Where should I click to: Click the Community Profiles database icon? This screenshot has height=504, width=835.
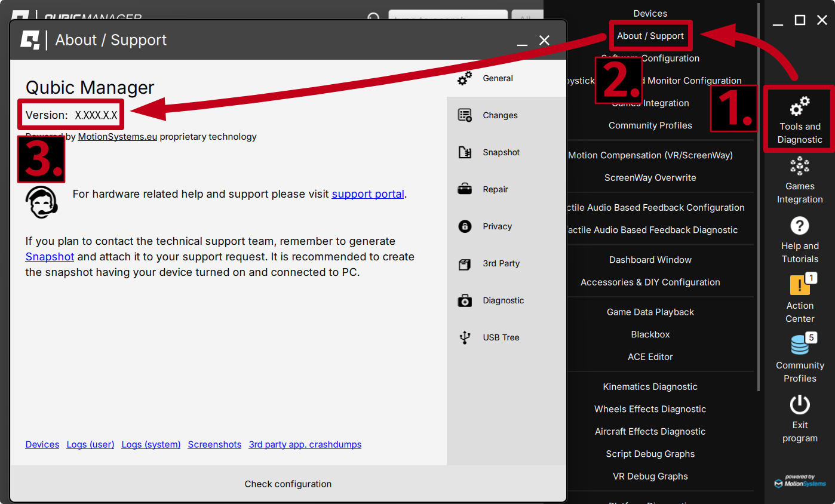tap(799, 345)
